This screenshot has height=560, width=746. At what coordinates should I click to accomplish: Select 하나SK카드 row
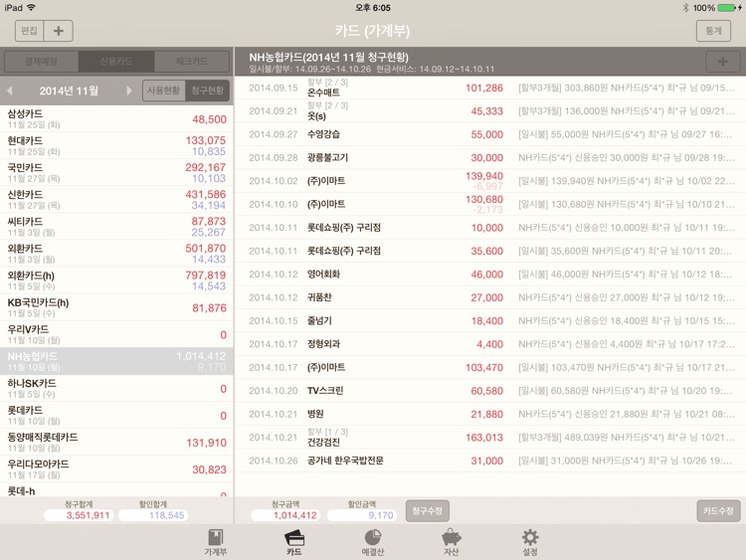click(x=116, y=388)
